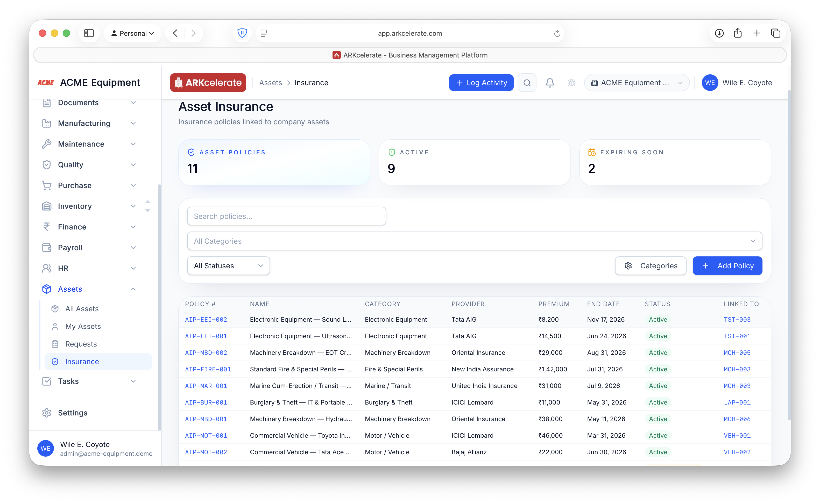Viewport: 820px width, 504px height.
Task: Click the Manufacturing factory icon in sidebar
Action: click(x=46, y=123)
